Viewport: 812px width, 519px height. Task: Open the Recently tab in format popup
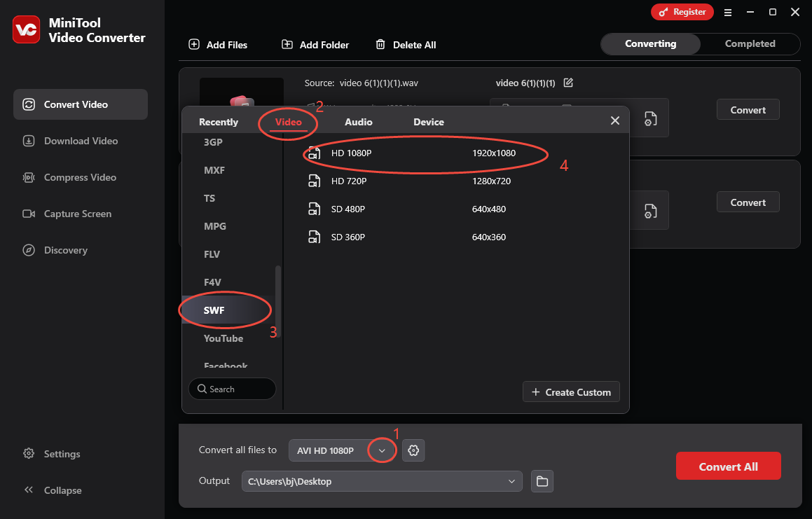tap(219, 123)
